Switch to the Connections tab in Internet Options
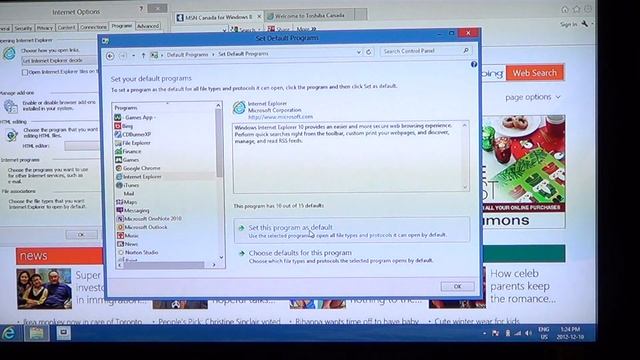 pos(93,27)
